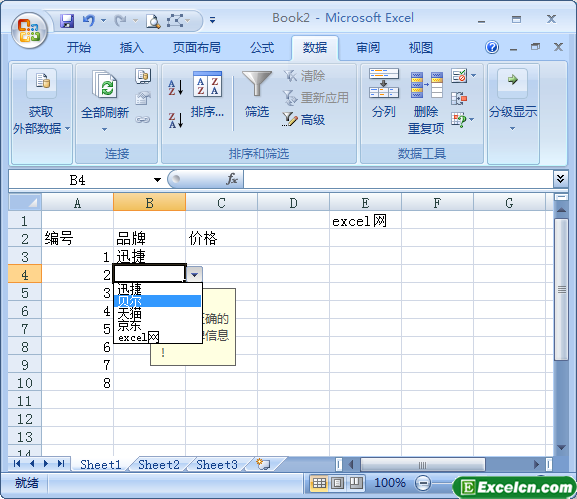Viewport: 577px width, 499px height.
Task: Select row 4 header
Action: coord(25,275)
